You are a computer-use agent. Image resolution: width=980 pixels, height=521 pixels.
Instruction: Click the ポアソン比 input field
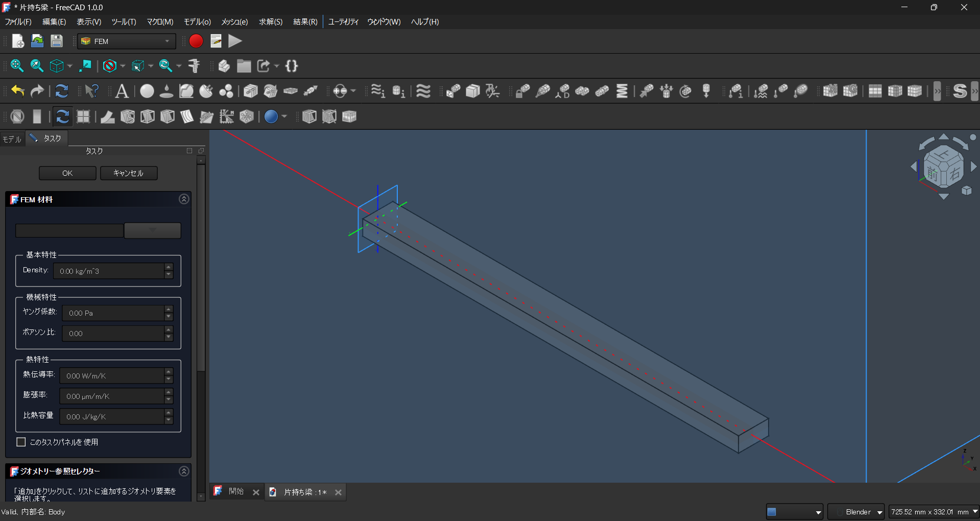(113, 334)
